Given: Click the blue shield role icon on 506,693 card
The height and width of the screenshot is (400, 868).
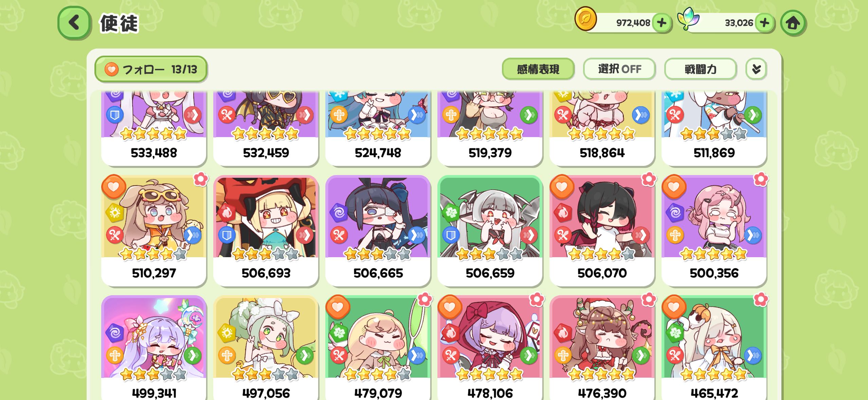Looking at the screenshot, I should pyautogui.click(x=227, y=235).
